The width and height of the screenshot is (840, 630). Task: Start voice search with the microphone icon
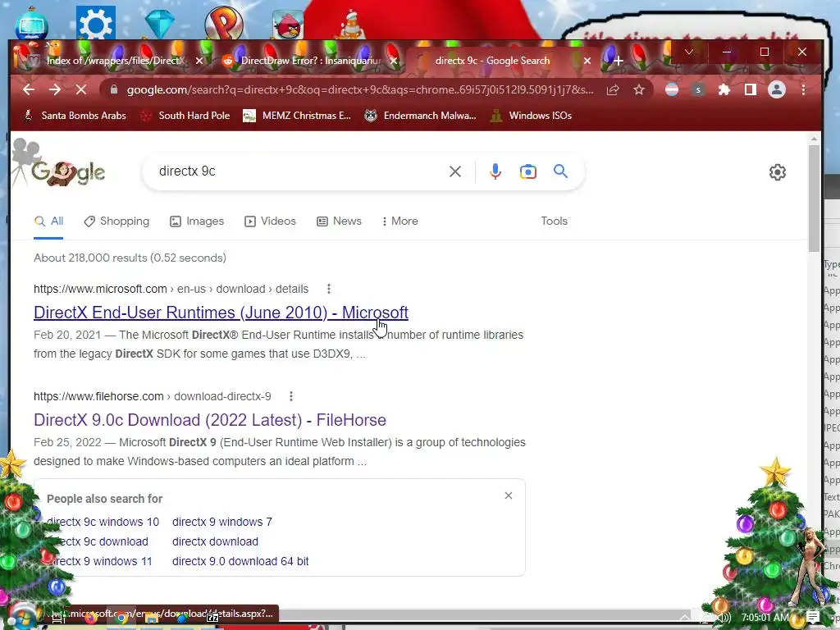tap(495, 171)
